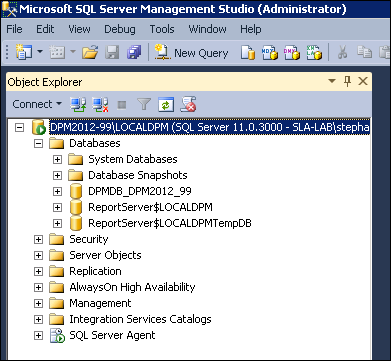
Task: Click the Save All icon
Action: point(134,53)
